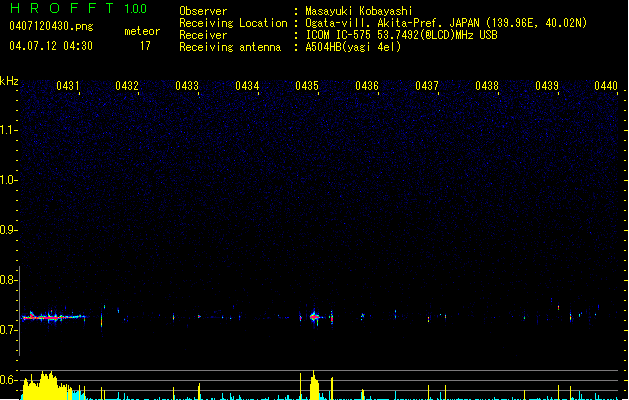The height and width of the screenshot is (400, 629).
Task: Click the bright meteor echo burst after 0435
Action: 315,317
